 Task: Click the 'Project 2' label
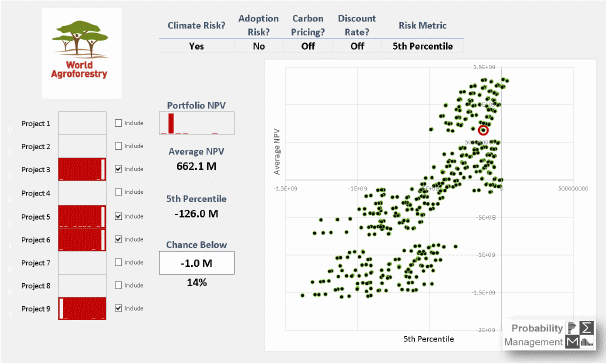(36, 147)
